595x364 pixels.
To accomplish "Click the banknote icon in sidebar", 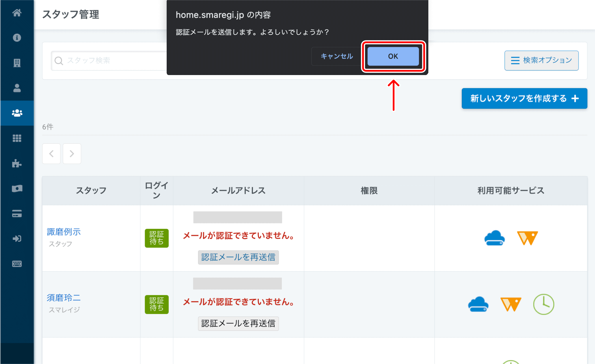I will pyautogui.click(x=17, y=188).
